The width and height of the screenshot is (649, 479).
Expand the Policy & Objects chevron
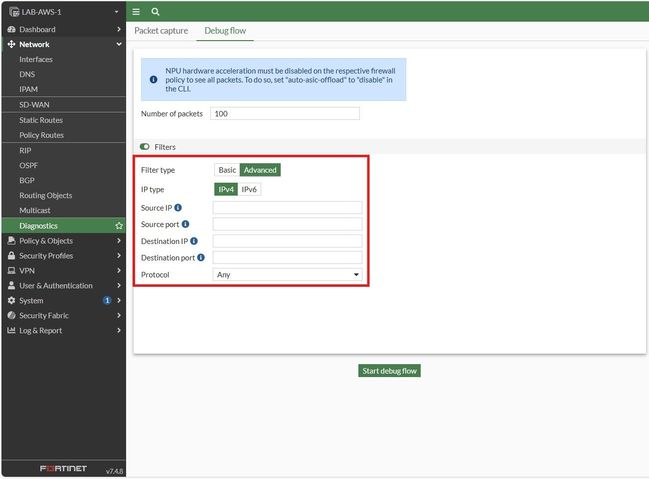pyautogui.click(x=119, y=241)
